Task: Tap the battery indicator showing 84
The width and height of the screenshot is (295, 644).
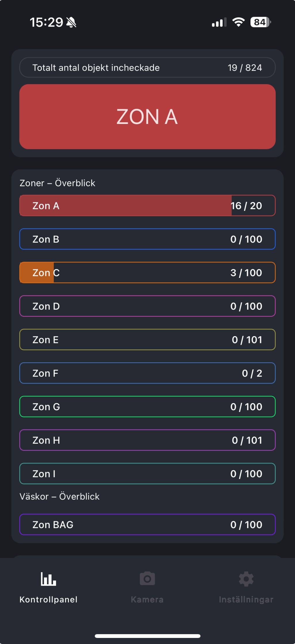Action: pyautogui.click(x=260, y=22)
